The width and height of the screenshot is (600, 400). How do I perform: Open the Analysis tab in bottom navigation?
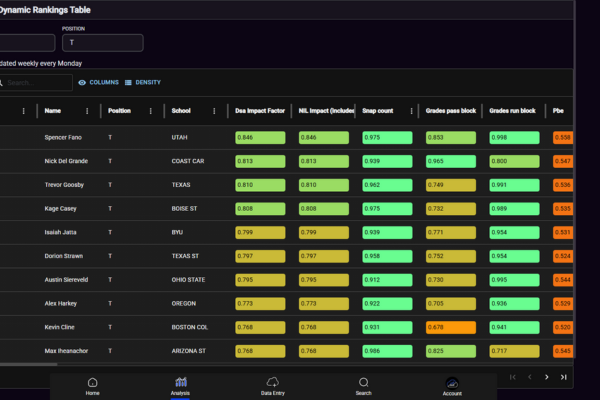(x=180, y=386)
